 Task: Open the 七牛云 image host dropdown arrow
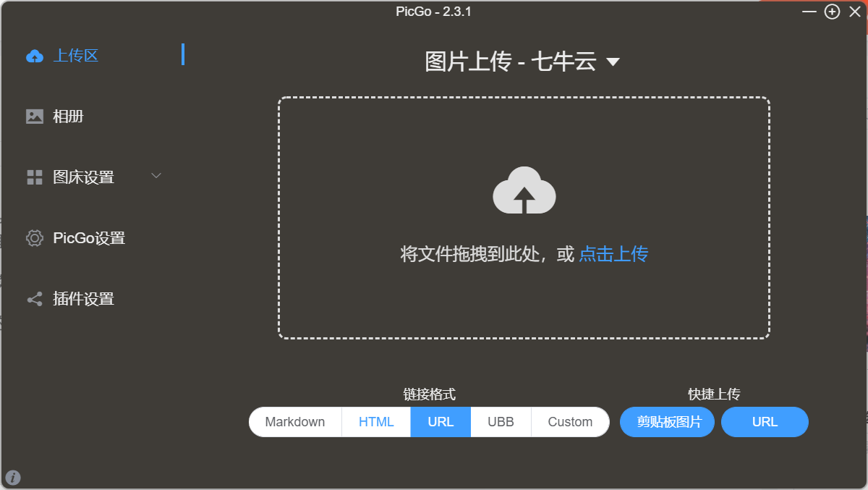coord(613,62)
